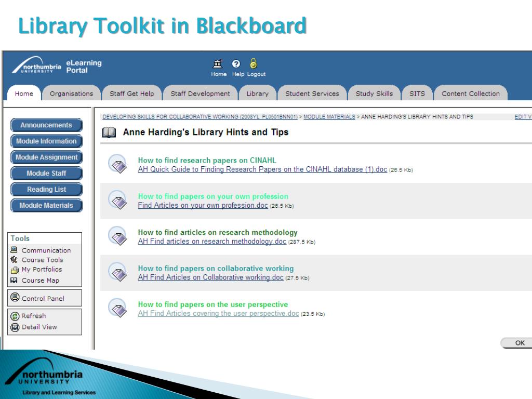Click the Reading List button
The height and width of the screenshot is (399, 532).
tap(46, 189)
